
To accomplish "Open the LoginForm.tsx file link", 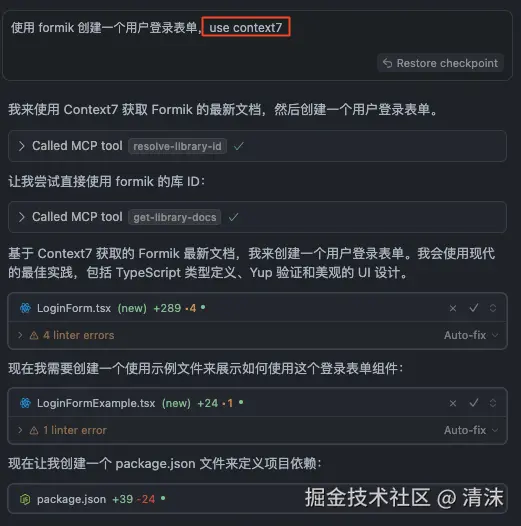I will pos(74,308).
